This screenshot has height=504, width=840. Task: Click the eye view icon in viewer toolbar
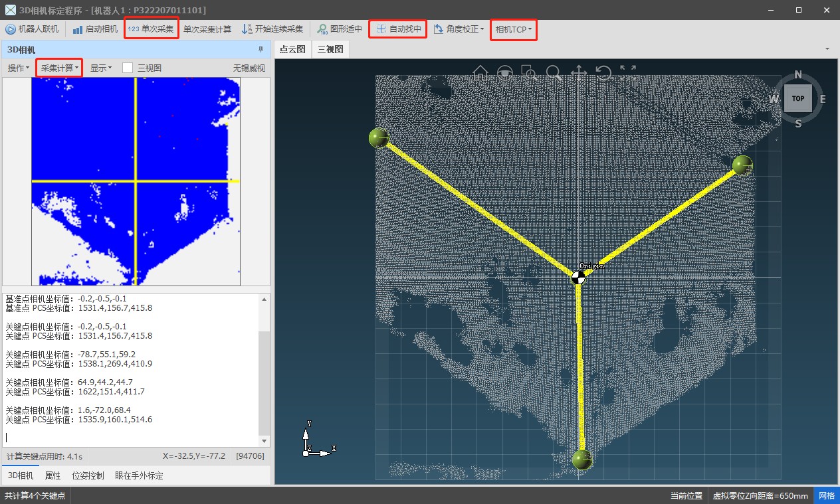click(x=506, y=73)
